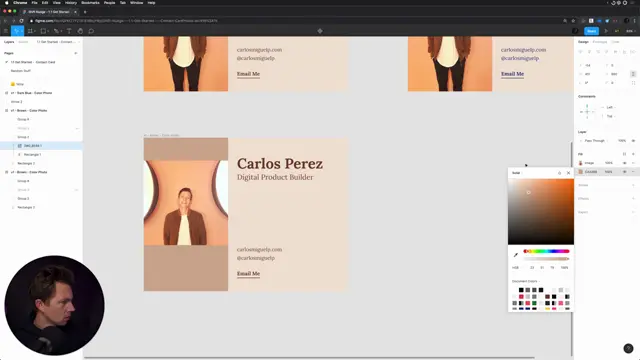The width and height of the screenshot is (640, 360).
Task: Select the highlighted image layer in Layers
Action: coord(41,146)
